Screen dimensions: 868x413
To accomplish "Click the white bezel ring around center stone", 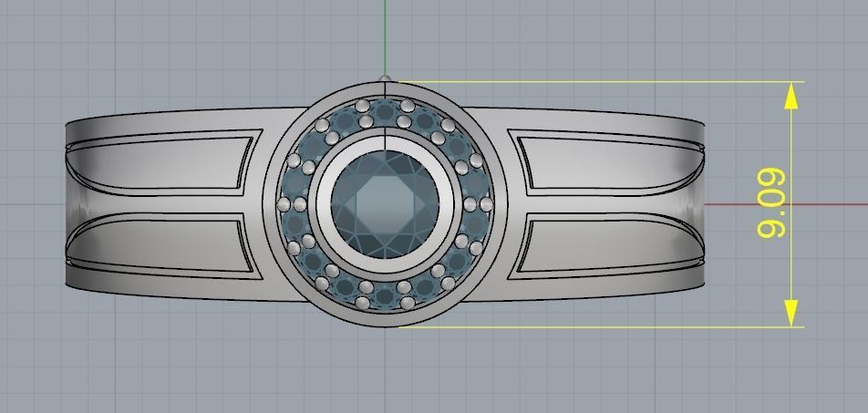I will [x=322, y=204].
